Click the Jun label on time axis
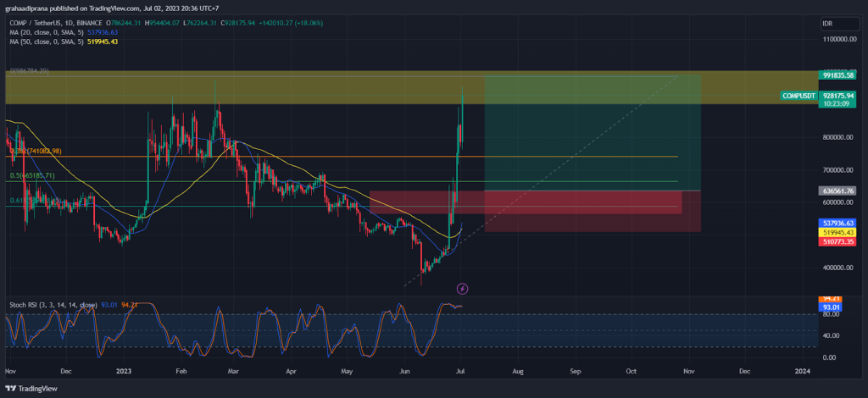 coord(404,372)
